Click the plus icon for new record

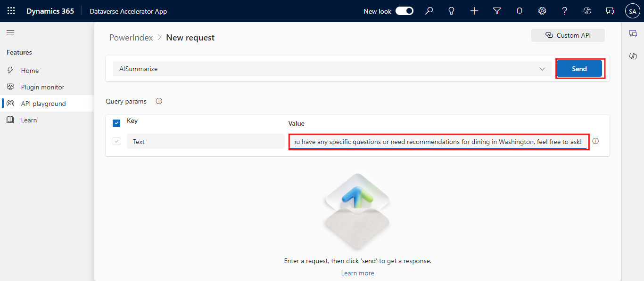[x=474, y=11]
